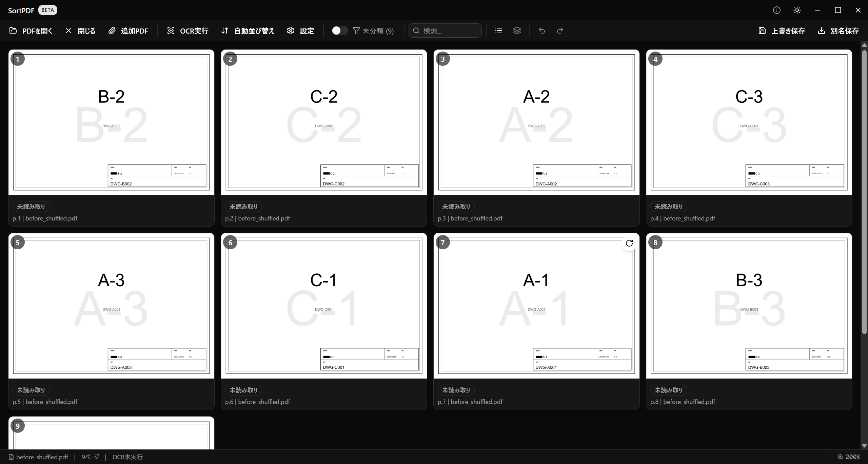Screen dimensions: 868x464
Task: Click the info icon in title bar
Action: [x=776, y=10]
